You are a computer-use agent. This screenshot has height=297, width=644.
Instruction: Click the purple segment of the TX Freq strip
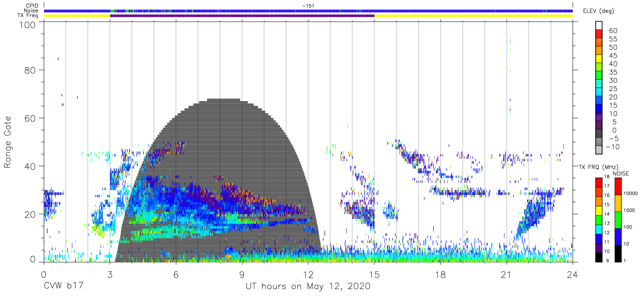point(242,16)
